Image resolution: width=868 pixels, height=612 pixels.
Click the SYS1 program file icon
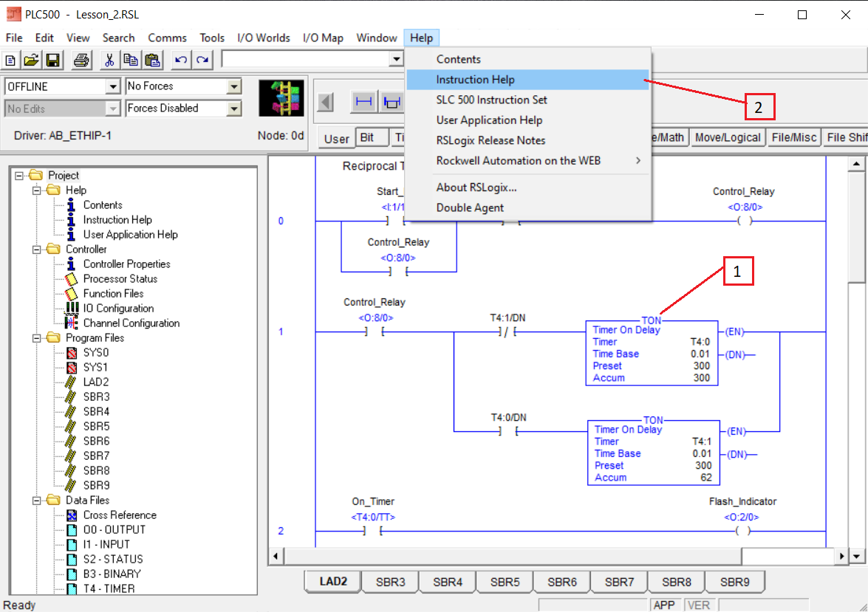72,368
